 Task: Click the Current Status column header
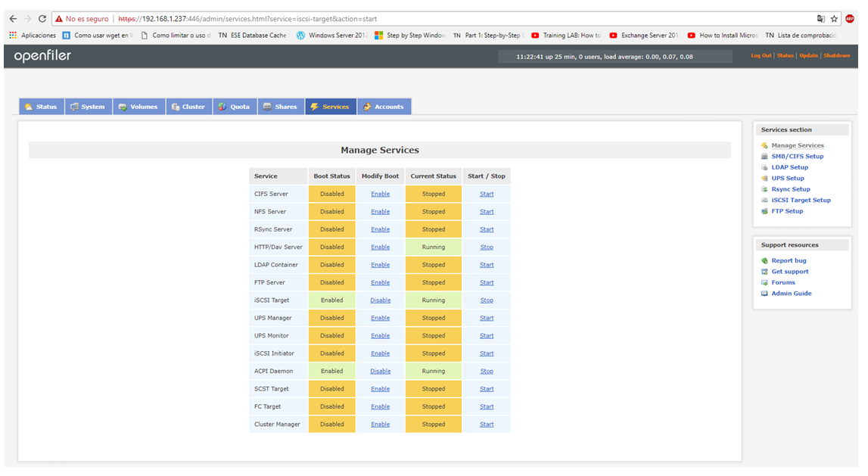click(x=434, y=176)
